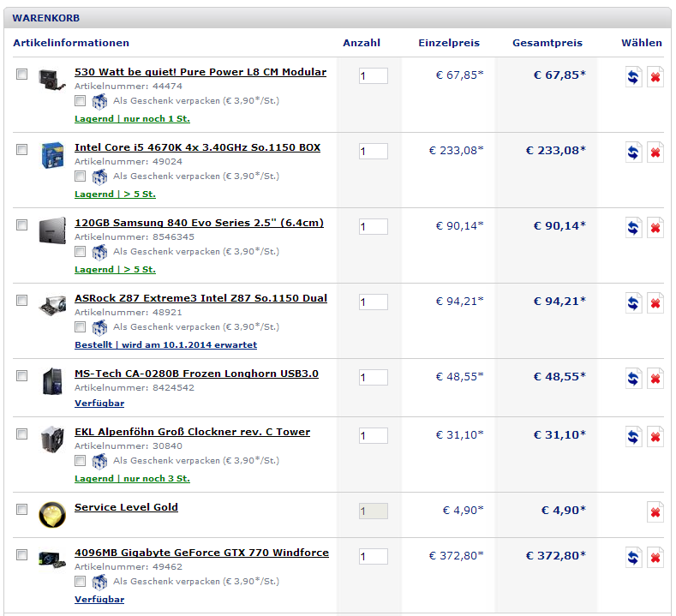This screenshot has height=616, width=676.
Task: Enable gift wrapping for Intel Core i5
Action: [x=80, y=176]
